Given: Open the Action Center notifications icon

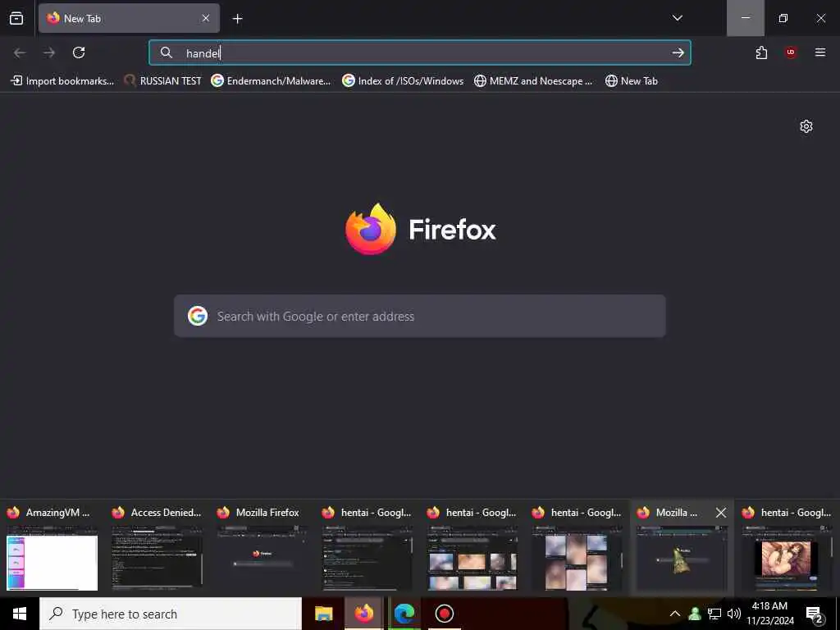Looking at the screenshot, I should pyautogui.click(x=815, y=614).
